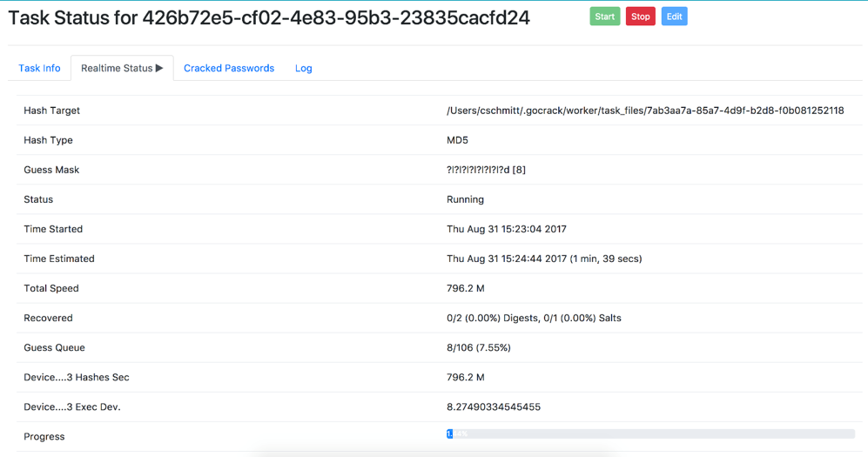
Task: Click the Hash Target file path value
Action: point(644,111)
